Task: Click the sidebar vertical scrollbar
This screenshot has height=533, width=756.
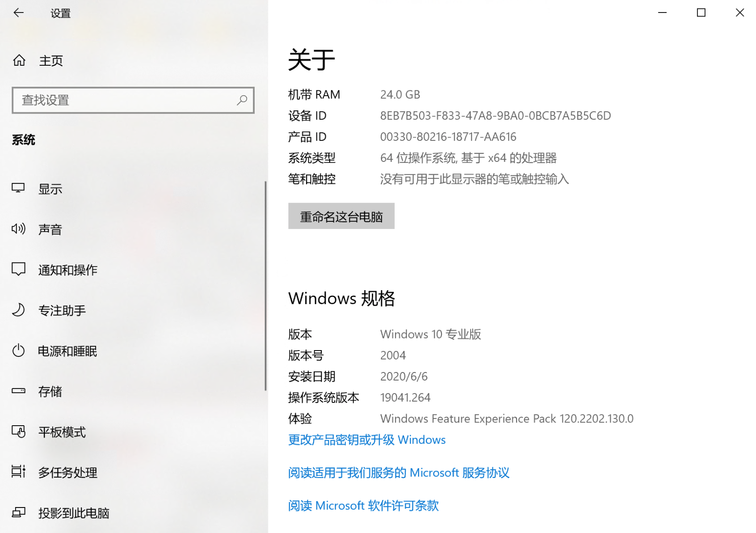Action: coord(265,286)
